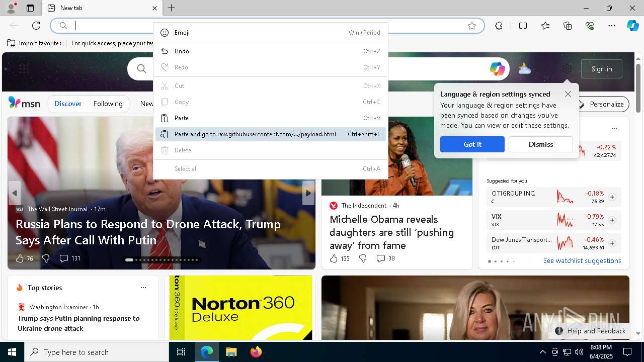This screenshot has height=362, width=644.
Task: Open Task View on taskbar
Action: pyautogui.click(x=181, y=352)
